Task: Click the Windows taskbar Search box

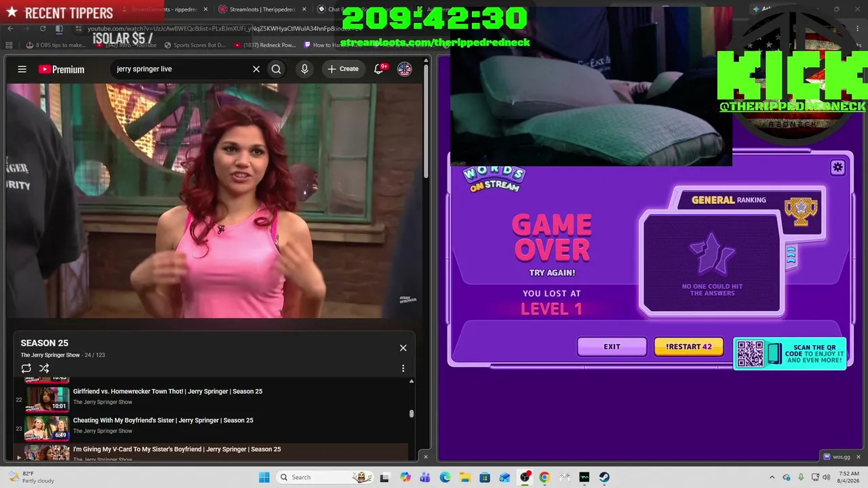Action: click(x=324, y=477)
